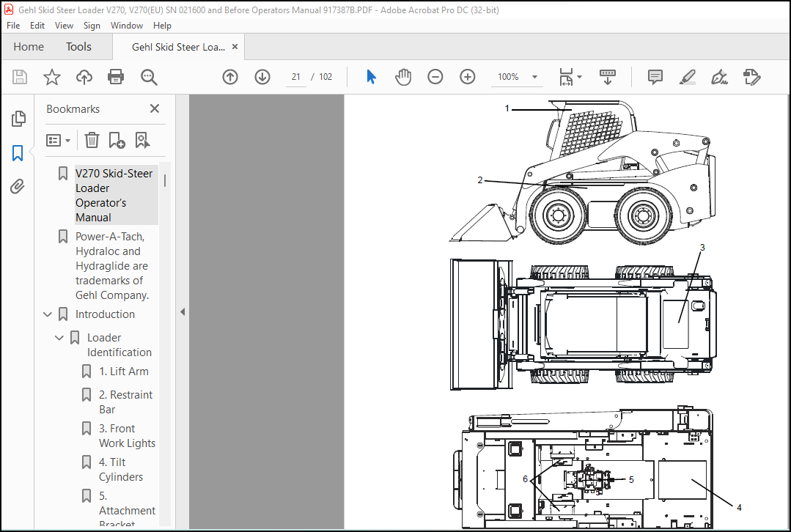Open the Help menu
Screen dimensions: 791x532
click(162, 25)
